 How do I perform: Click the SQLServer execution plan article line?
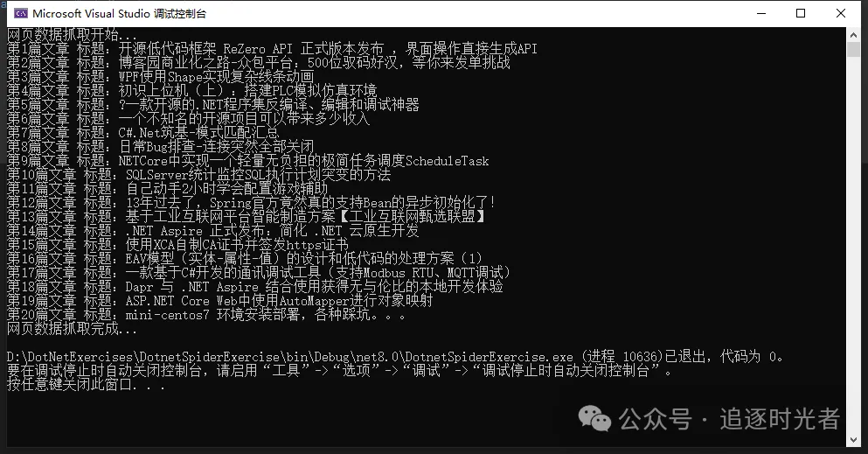198,174
